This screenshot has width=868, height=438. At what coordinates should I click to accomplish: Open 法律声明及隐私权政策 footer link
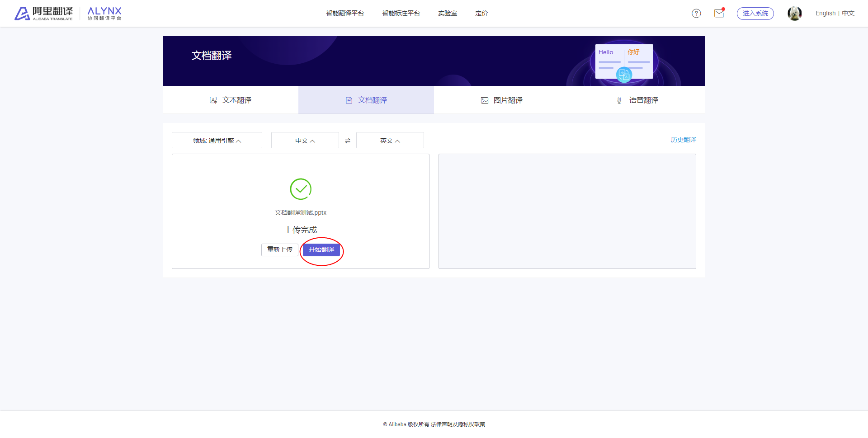click(458, 424)
